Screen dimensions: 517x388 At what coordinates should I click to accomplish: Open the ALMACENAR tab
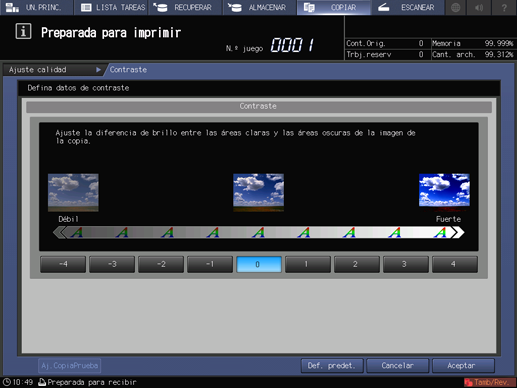(260, 7)
